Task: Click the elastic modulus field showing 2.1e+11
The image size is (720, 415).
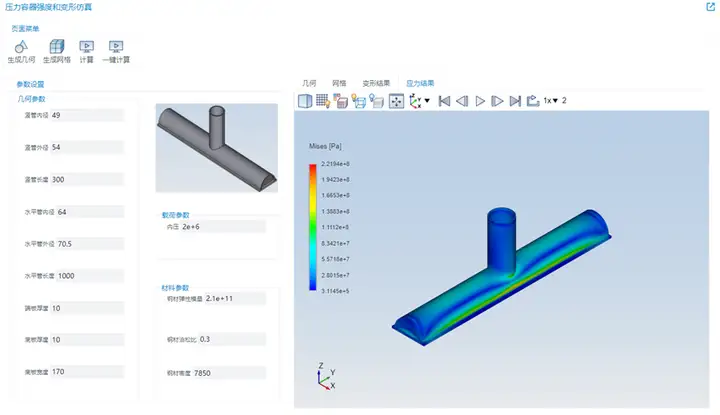Action: (235, 298)
